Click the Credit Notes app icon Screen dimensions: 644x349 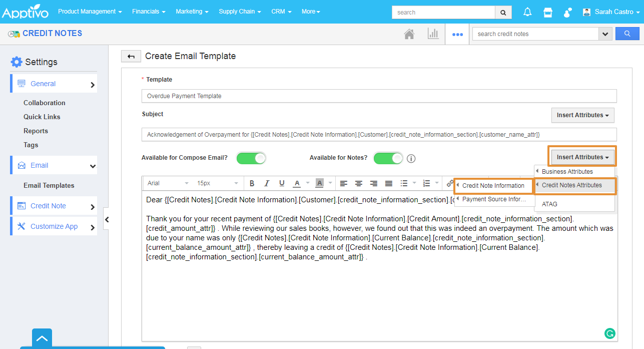point(14,34)
